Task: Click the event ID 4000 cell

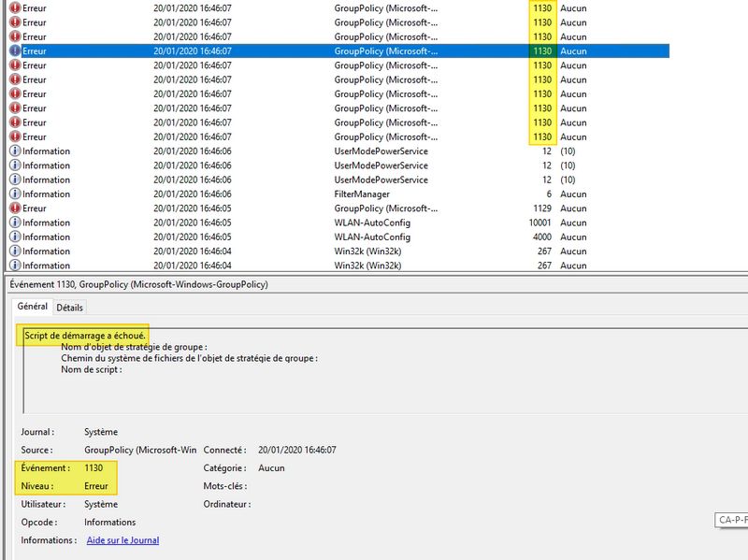Action: pos(542,237)
